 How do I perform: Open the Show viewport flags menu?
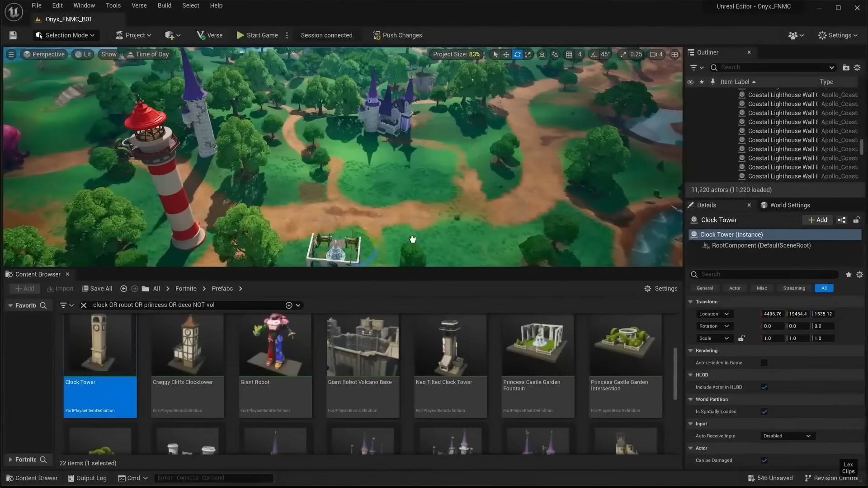point(108,54)
